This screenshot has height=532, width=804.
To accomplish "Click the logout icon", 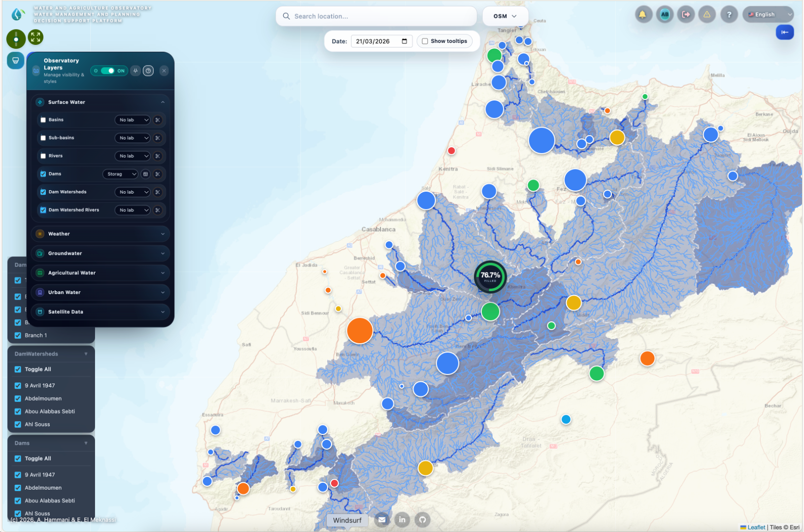I will tap(686, 14).
